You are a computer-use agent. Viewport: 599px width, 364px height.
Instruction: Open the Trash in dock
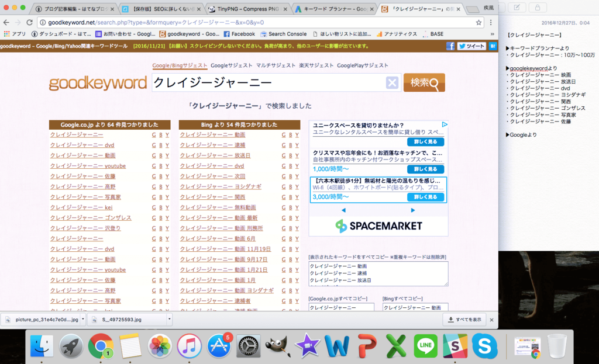pos(557,346)
